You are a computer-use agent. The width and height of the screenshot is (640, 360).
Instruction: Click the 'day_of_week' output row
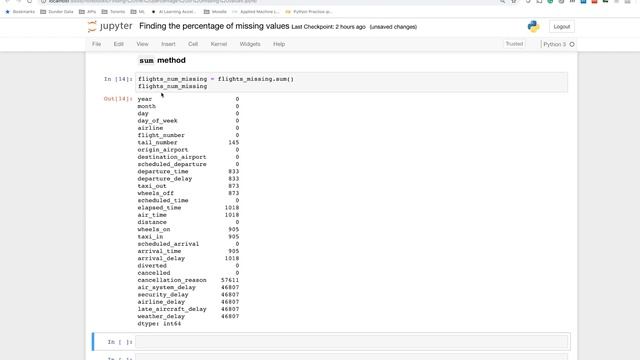[188, 121]
